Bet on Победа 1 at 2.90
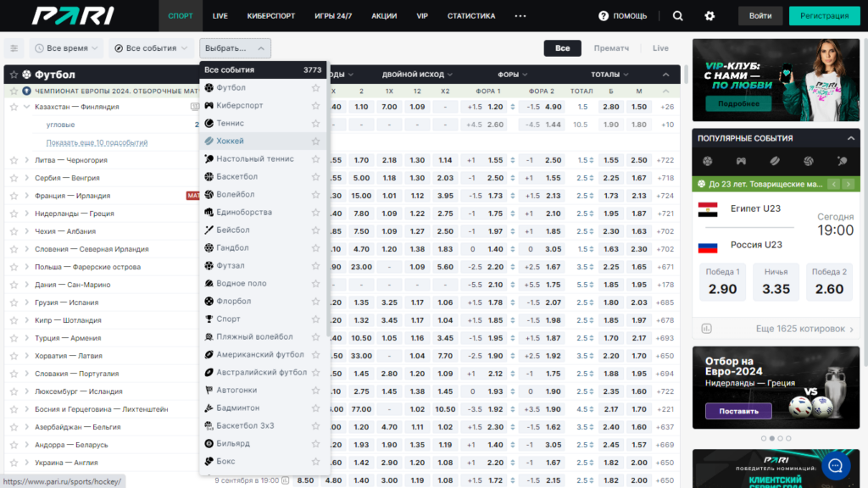The height and width of the screenshot is (488, 868). pyautogui.click(x=722, y=282)
